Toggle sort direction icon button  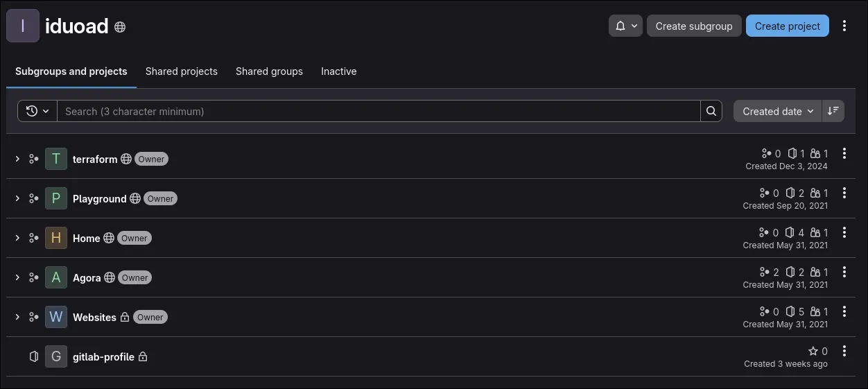[x=833, y=111]
